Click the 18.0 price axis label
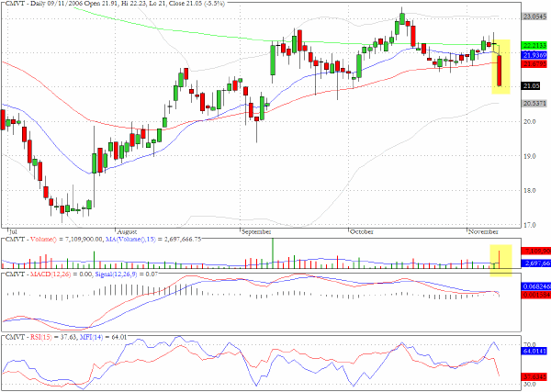 (529, 190)
